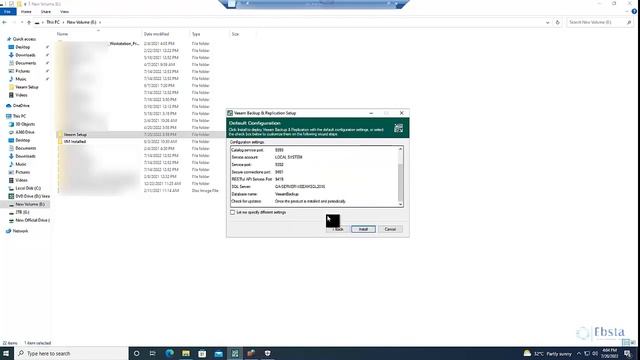Select OneDrive in navigation pane
Image resolution: width=640 pixels, height=360 pixels.
[x=21, y=106]
